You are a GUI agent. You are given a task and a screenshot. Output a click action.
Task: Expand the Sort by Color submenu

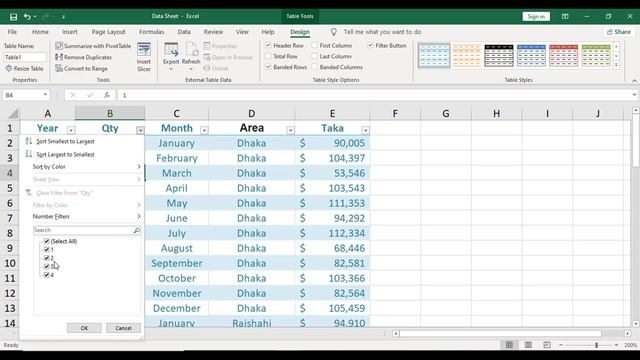click(x=139, y=167)
